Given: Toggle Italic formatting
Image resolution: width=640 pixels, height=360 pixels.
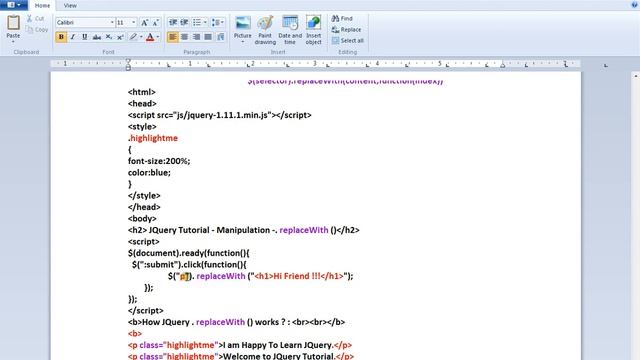Looking at the screenshot, I should 73,37.
